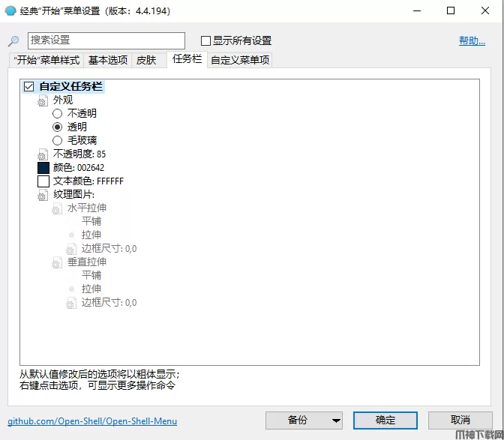The image size is (504, 440).
Task: Select the 外观 group label
Action: click(x=63, y=100)
